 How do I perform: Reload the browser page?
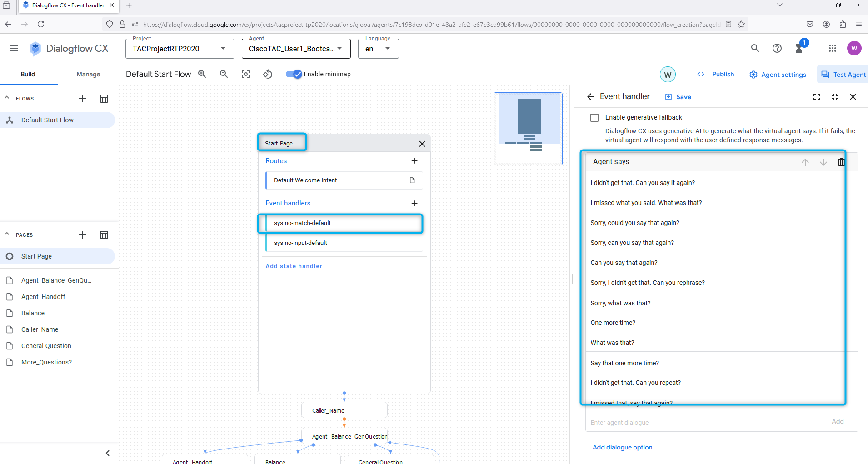click(x=41, y=24)
